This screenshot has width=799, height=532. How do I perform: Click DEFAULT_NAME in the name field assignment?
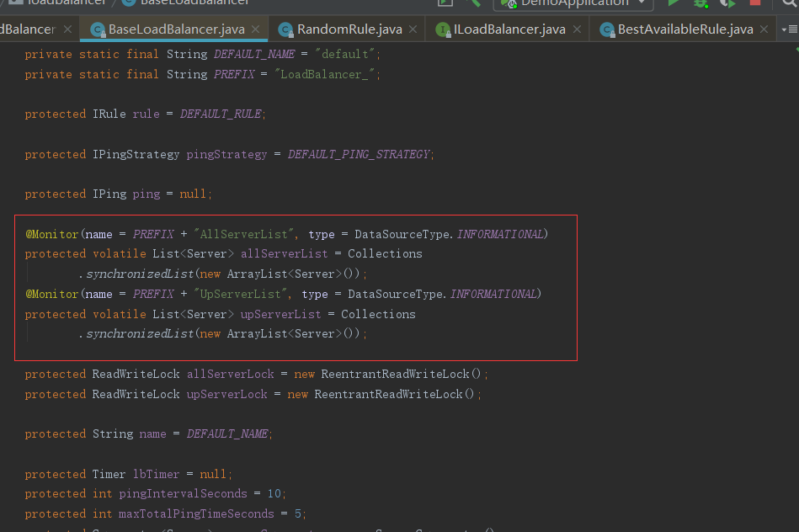click(x=227, y=434)
